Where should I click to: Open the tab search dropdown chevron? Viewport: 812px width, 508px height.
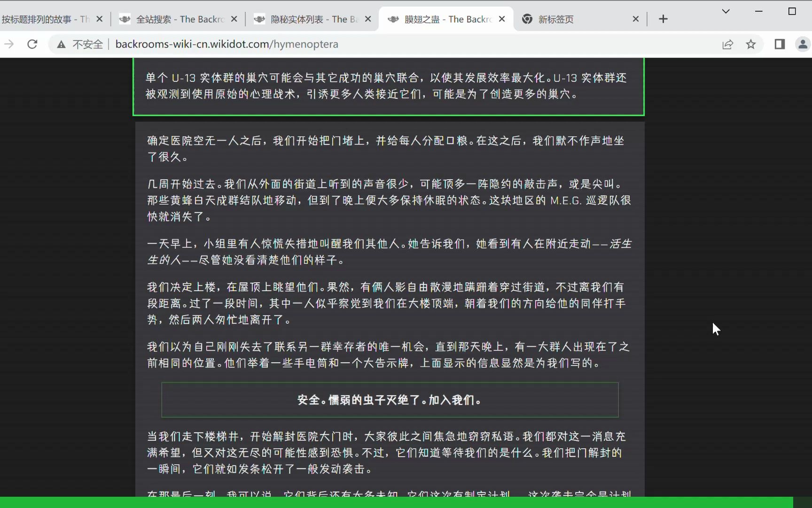726,11
